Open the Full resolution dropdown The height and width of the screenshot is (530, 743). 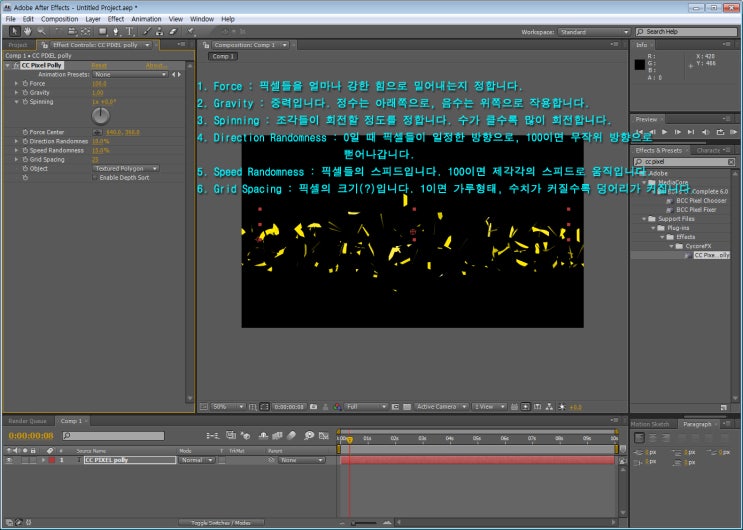366,407
